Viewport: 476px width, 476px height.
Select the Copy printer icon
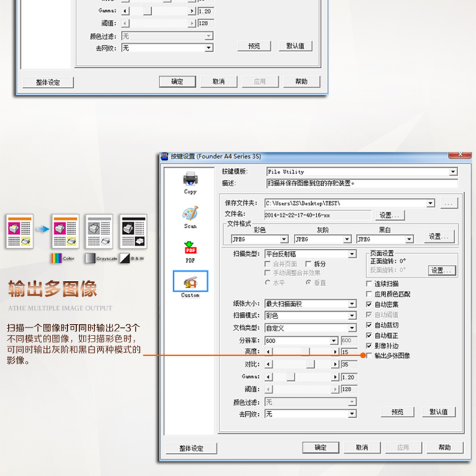click(x=190, y=178)
